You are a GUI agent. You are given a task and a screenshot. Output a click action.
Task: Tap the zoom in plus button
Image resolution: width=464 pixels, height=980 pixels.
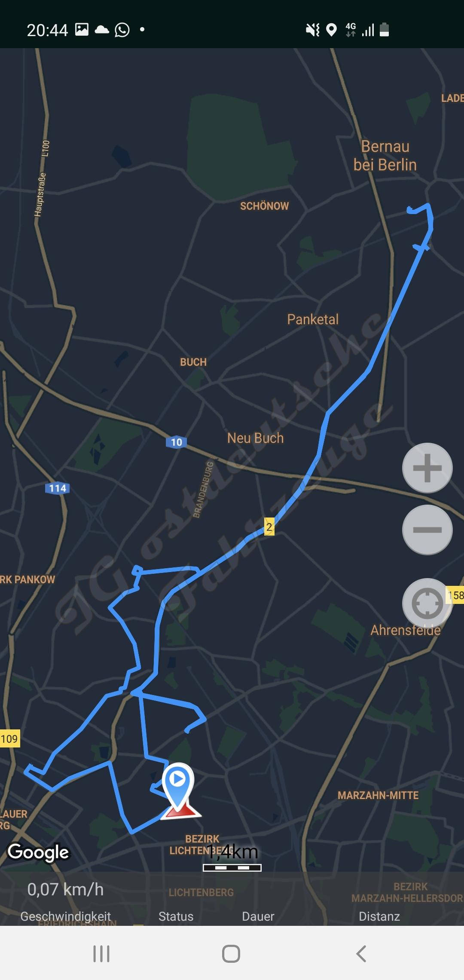pos(427,468)
